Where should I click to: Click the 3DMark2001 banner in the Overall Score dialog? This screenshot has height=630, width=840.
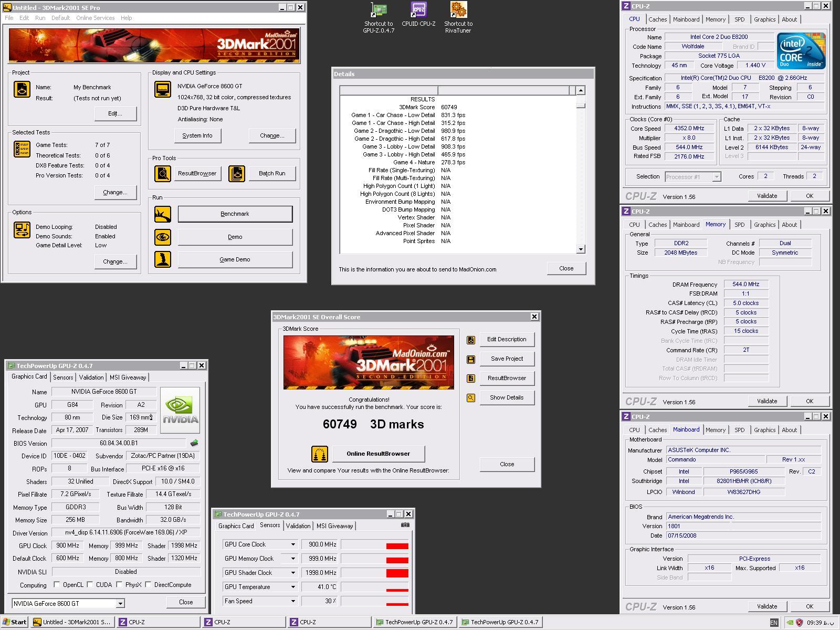pos(369,362)
